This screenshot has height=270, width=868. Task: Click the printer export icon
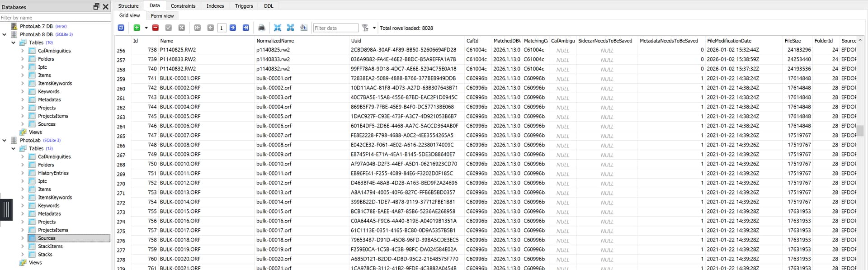[261, 28]
